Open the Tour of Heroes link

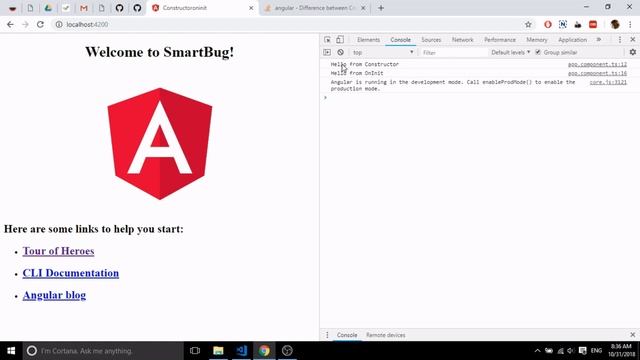pyautogui.click(x=58, y=251)
